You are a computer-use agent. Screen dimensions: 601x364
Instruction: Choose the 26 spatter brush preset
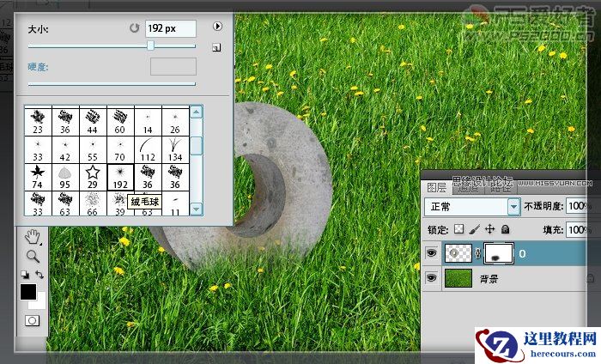[x=175, y=122]
